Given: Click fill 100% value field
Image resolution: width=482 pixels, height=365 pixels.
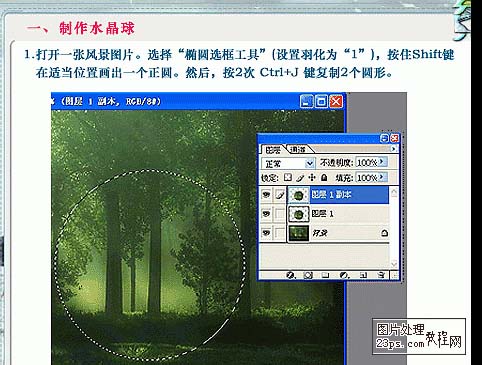Looking at the screenshot, I should (x=367, y=178).
